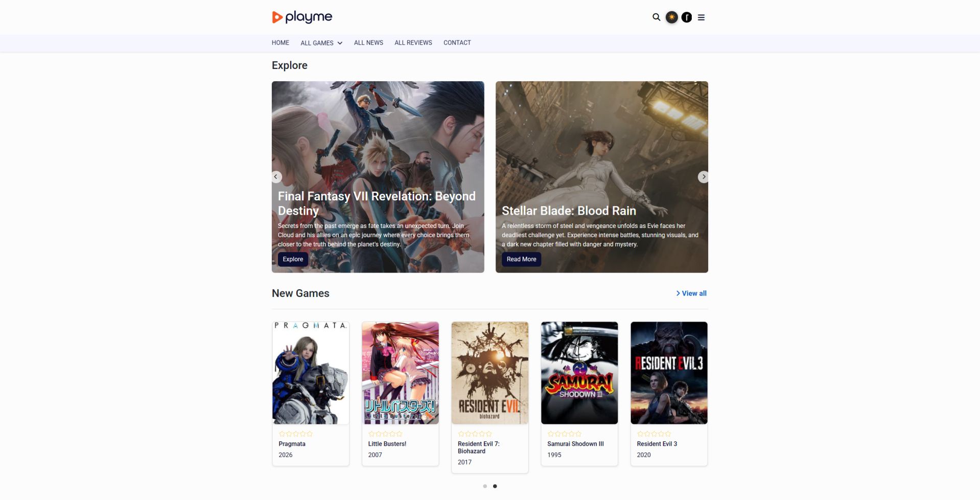Open the Resident Evil 7 cover thumbnail
This screenshot has width=980, height=500.
(x=490, y=373)
